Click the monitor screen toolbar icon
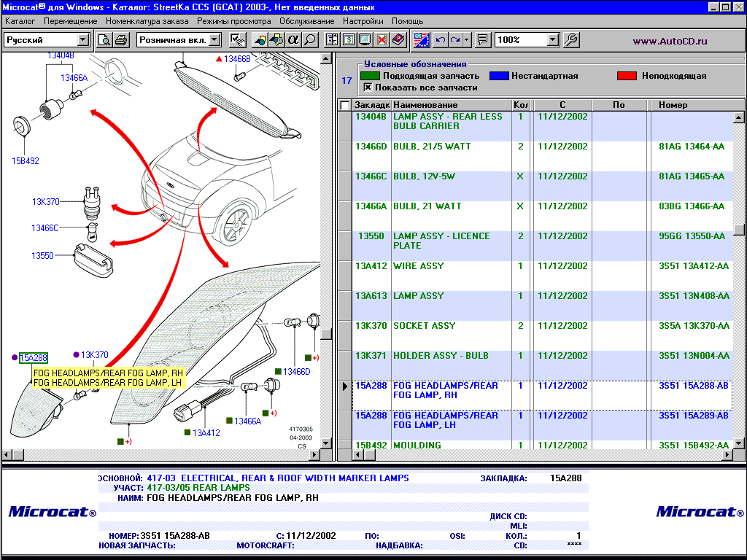 click(x=365, y=40)
